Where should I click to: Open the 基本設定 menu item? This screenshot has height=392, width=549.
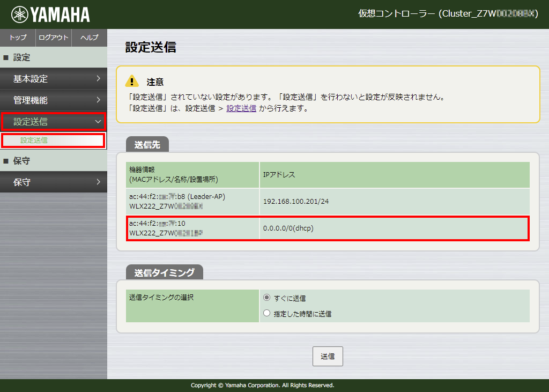click(x=54, y=79)
